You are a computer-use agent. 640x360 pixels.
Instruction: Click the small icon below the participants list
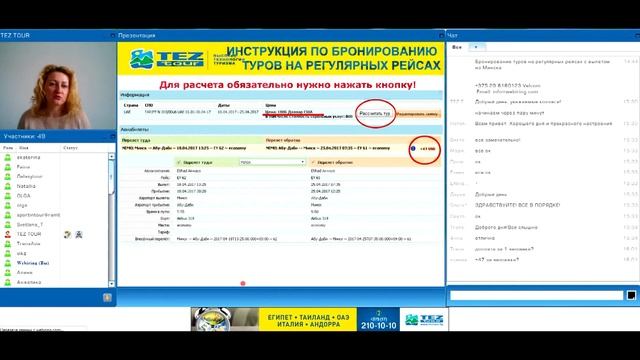point(107,298)
